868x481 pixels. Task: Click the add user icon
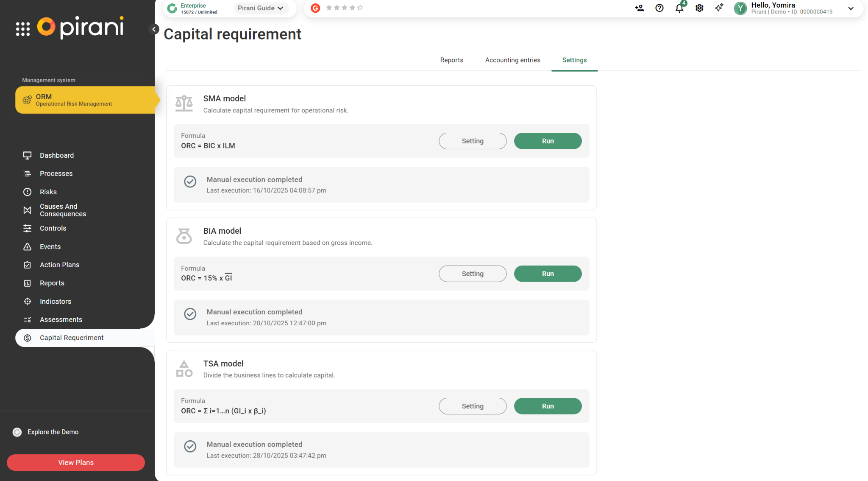click(x=640, y=8)
